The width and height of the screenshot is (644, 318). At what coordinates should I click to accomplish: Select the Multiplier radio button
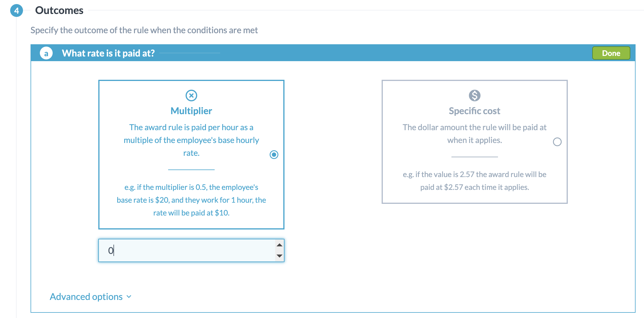(x=274, y=154)
